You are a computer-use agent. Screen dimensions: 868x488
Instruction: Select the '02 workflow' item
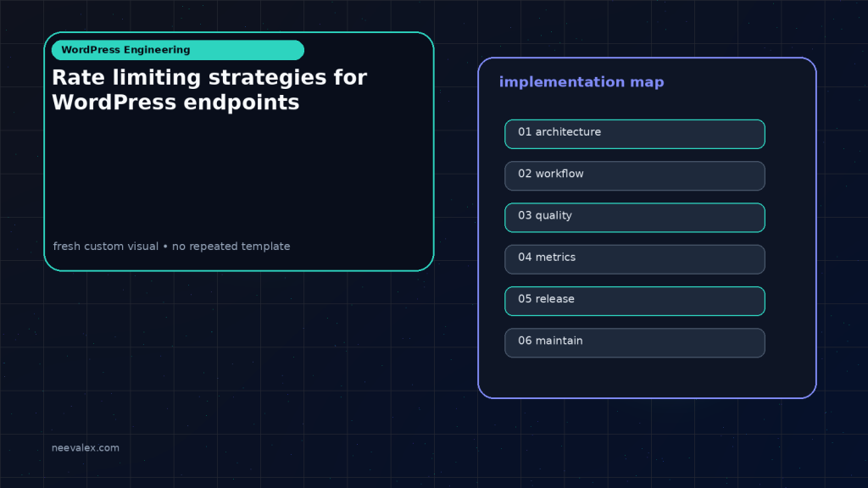634,176
